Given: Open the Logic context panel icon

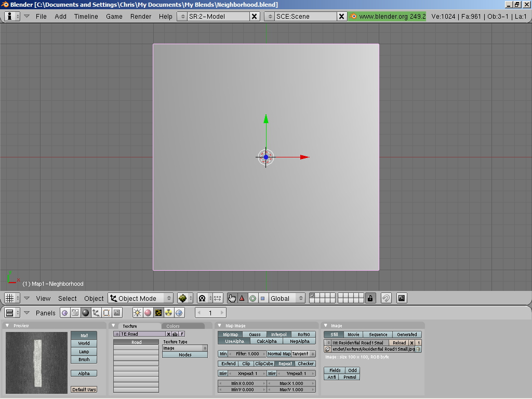Looking at the screenshot, I should pyautogui.click(x=64, y=313).
